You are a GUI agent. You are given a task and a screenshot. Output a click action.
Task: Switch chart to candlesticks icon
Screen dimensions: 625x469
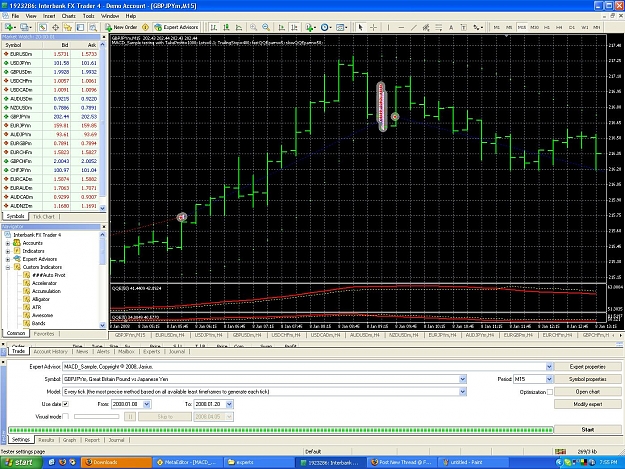(226, 27)
